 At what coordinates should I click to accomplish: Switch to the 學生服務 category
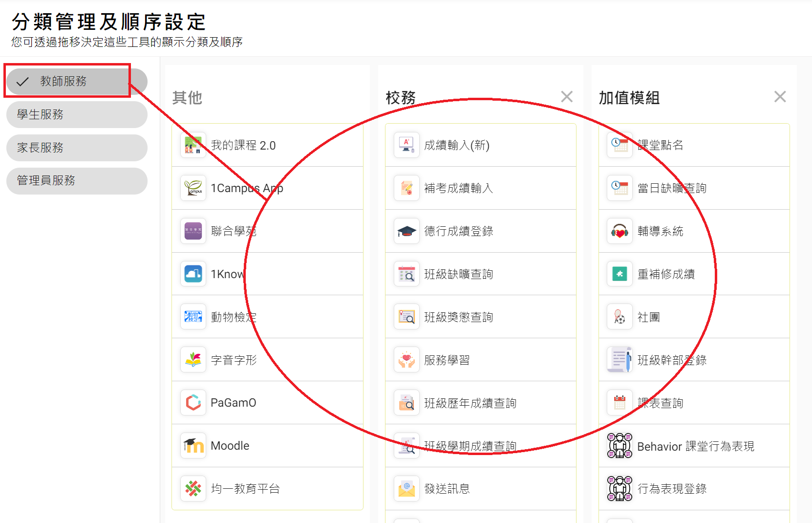point(77,114)
